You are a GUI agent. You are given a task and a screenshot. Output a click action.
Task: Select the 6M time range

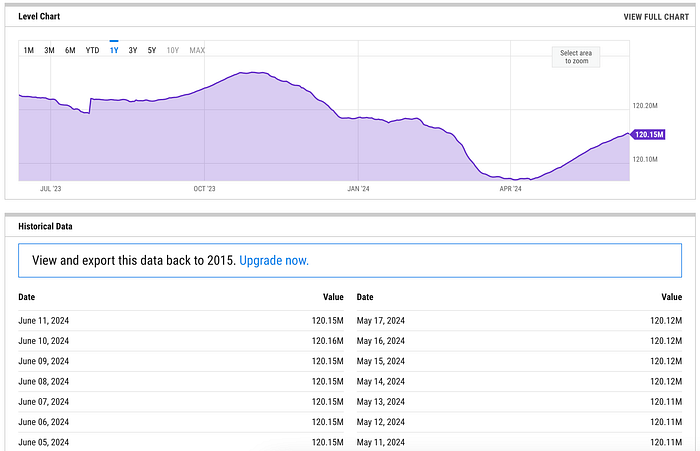[70, 50]
